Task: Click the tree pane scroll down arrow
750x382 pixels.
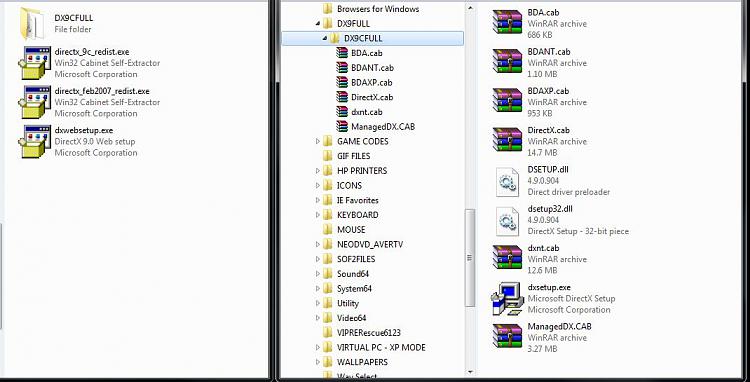Action: point(470,372)
